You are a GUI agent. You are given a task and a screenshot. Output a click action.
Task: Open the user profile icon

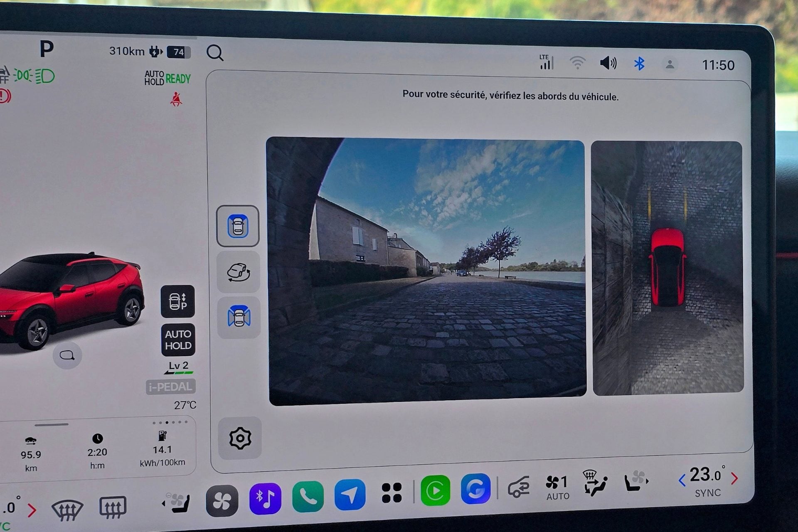(670, 65)
